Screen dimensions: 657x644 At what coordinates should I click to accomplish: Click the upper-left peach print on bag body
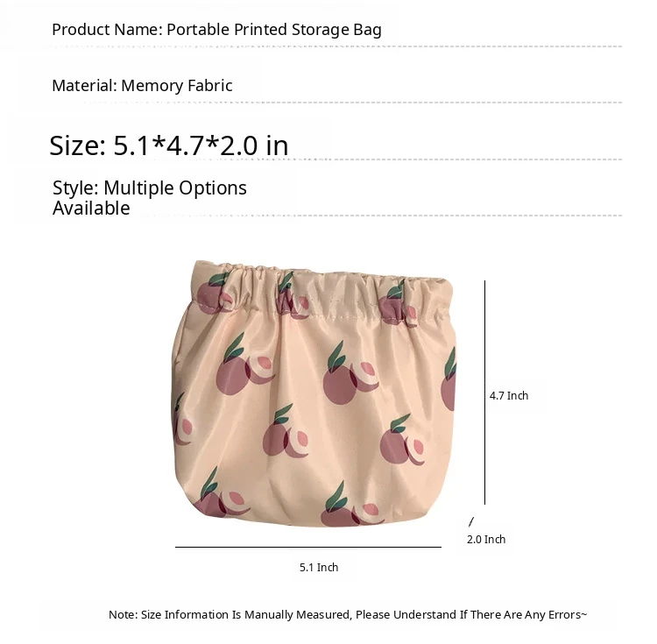pyautogui.click(x=245, y=364)
